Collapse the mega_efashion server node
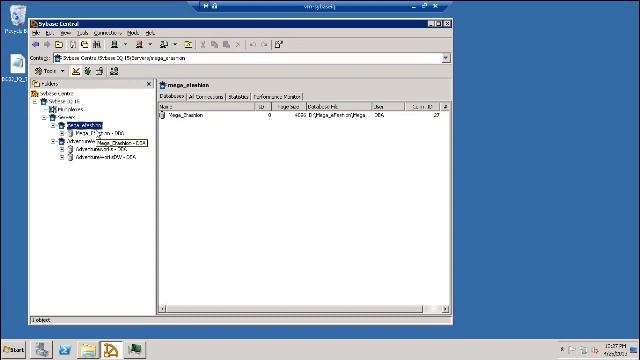 pyautogui.click(x=53, y=125)
